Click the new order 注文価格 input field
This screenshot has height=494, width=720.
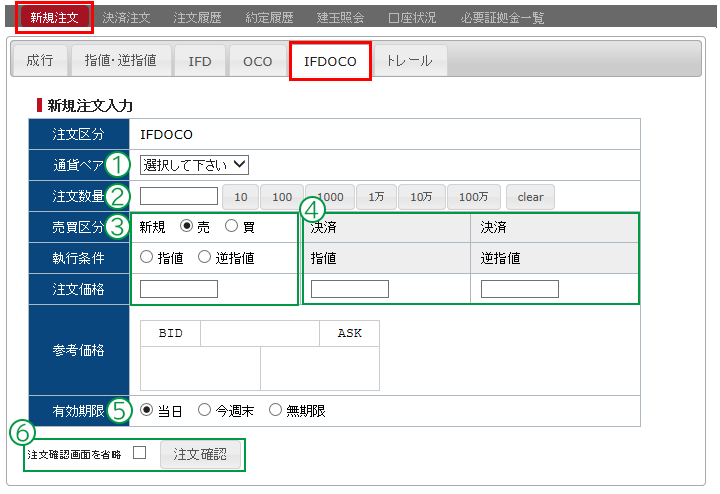[179, 289]
